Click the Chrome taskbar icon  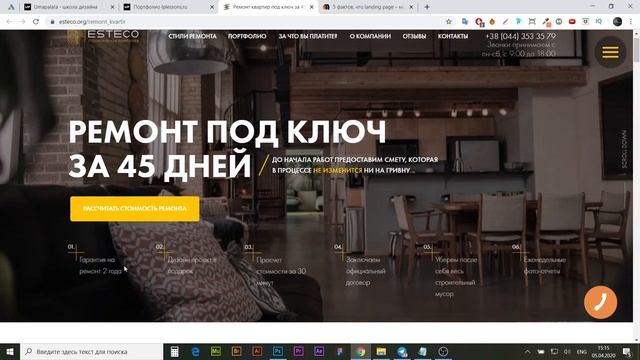coord(360,351)
